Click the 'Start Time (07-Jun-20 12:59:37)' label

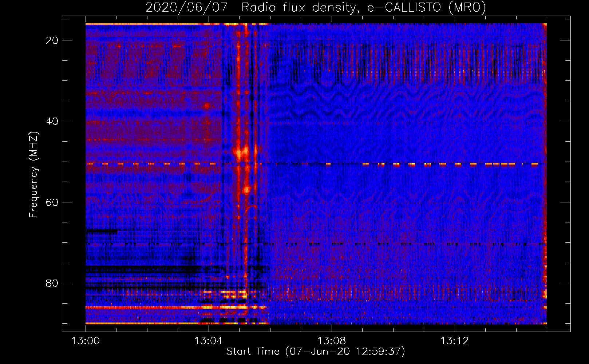pyautogui.click(x=316, y=352)
